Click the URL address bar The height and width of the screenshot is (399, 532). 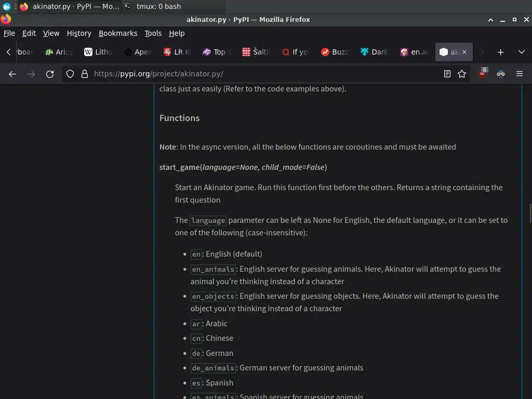(x=264, y=74)
